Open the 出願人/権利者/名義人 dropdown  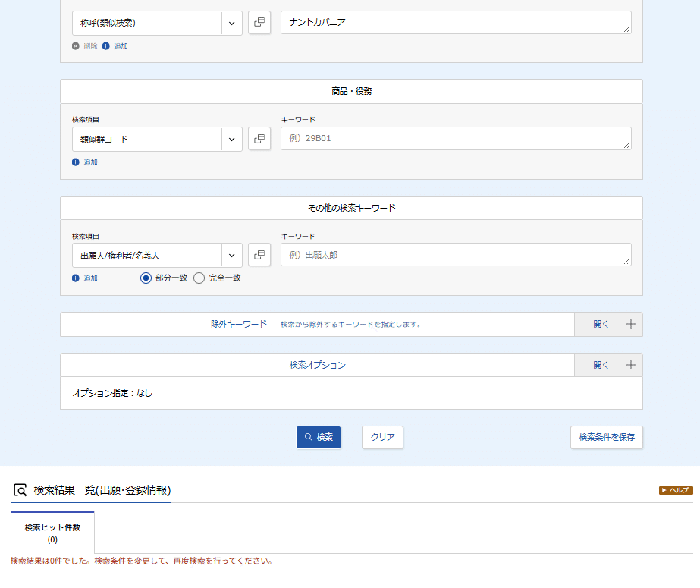tap(157, 256)
